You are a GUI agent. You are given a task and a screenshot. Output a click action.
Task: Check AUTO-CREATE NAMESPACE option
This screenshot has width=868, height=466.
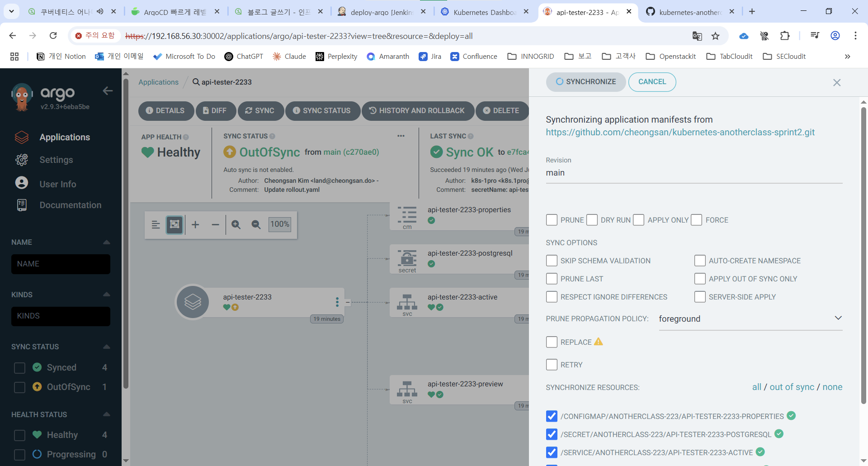pos(700,261)
